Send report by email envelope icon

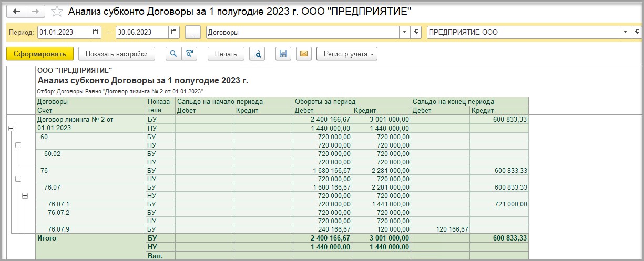pos(303,54)
